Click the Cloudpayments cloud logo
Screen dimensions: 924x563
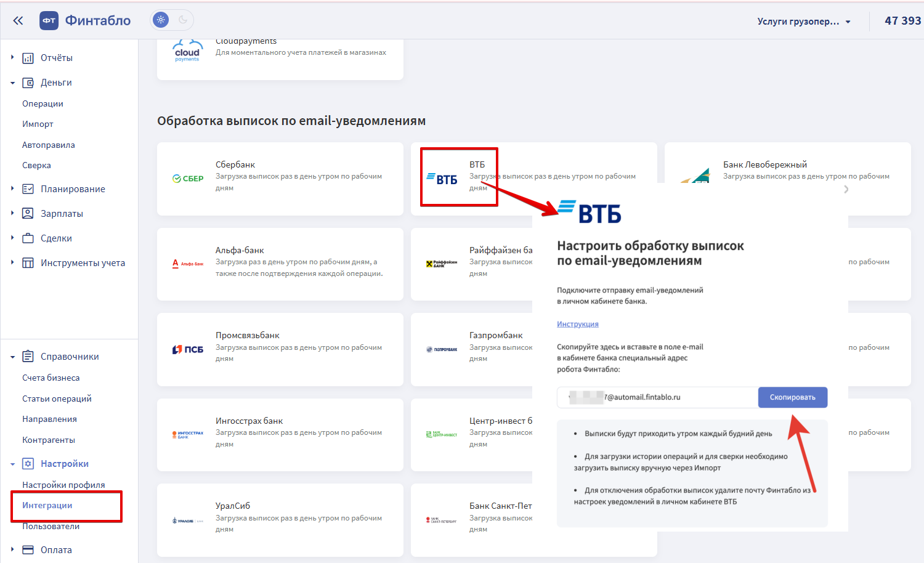point(187,51)
